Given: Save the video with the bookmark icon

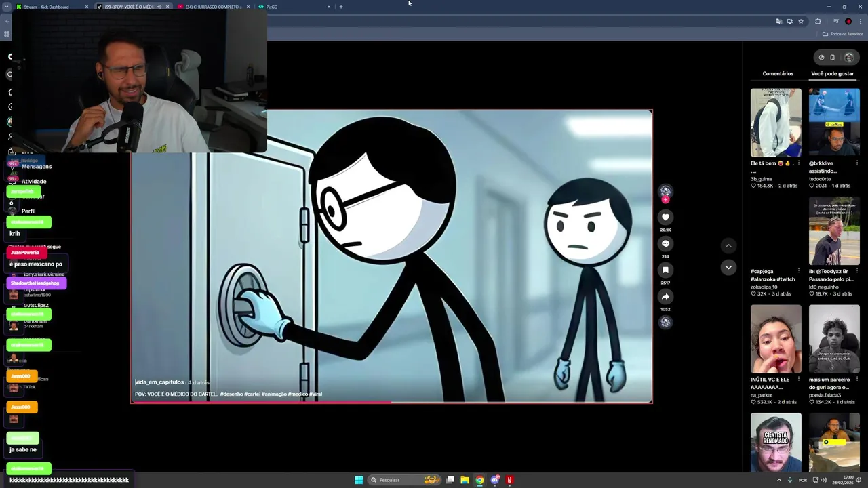Looking at the screenshot, I should (x=665, y=270).
